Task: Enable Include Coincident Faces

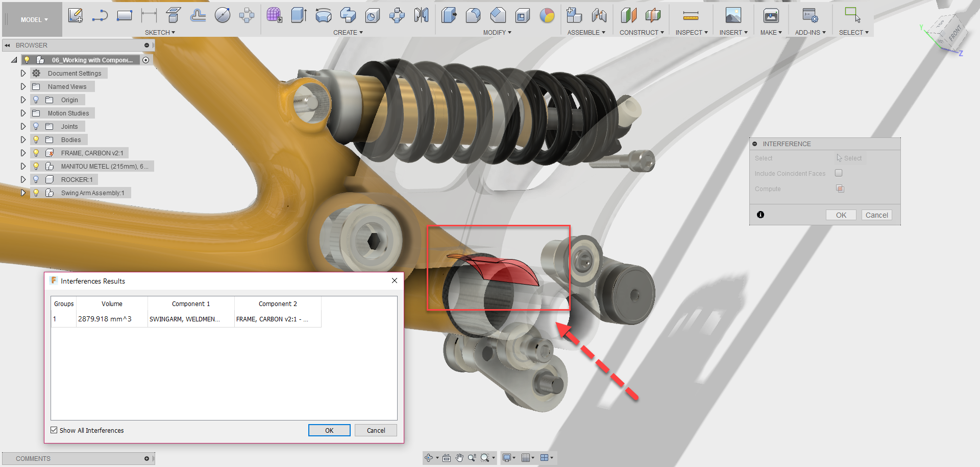Action: pos(838,173)
